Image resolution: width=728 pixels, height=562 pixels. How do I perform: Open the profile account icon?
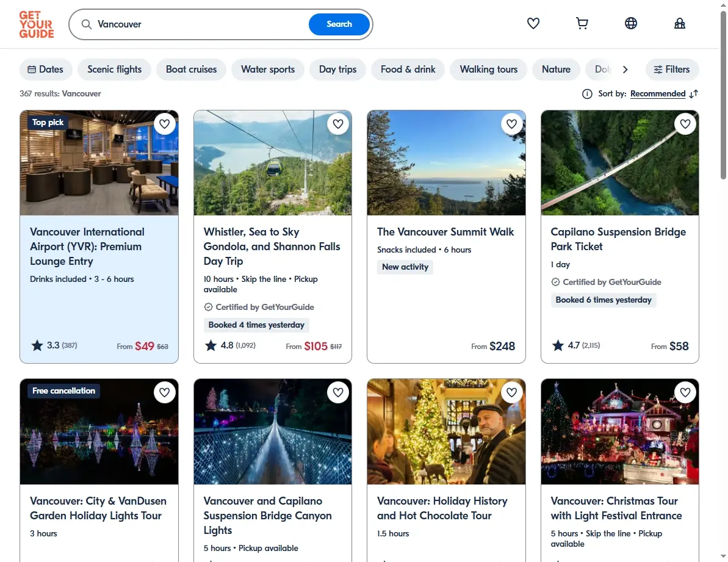[x=680, y=23]
